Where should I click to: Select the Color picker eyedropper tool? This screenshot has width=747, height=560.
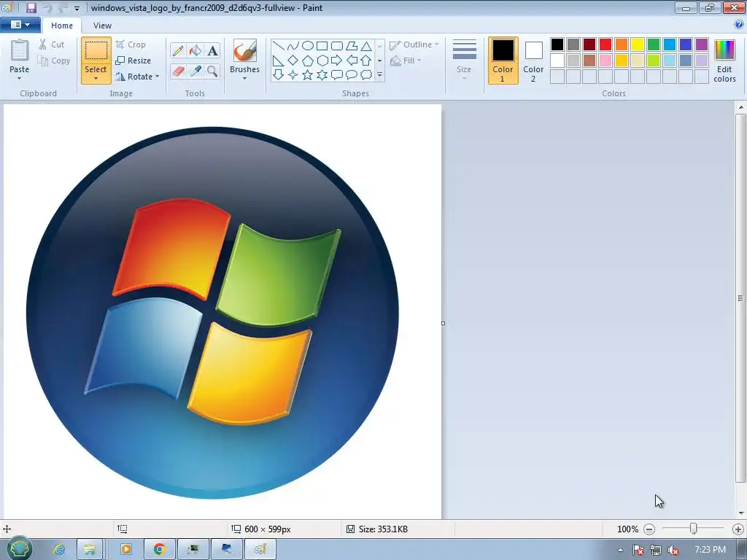coord(196,71)
